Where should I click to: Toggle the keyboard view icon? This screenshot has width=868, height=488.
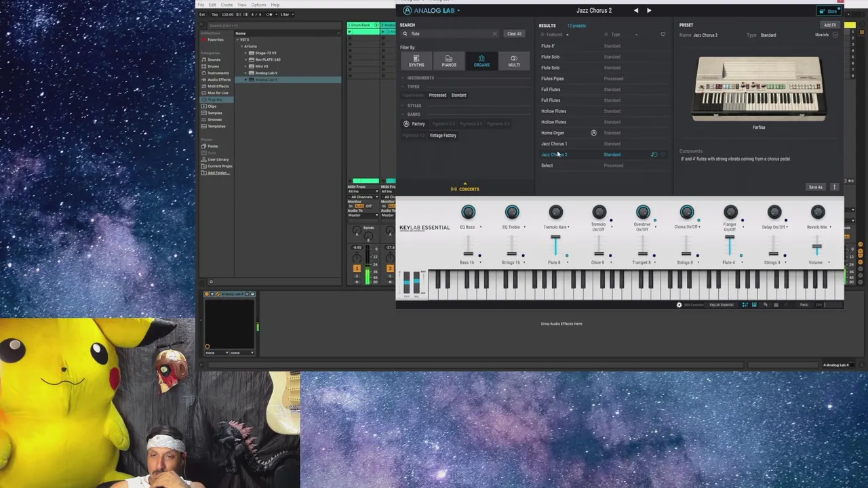coord(754,305)
